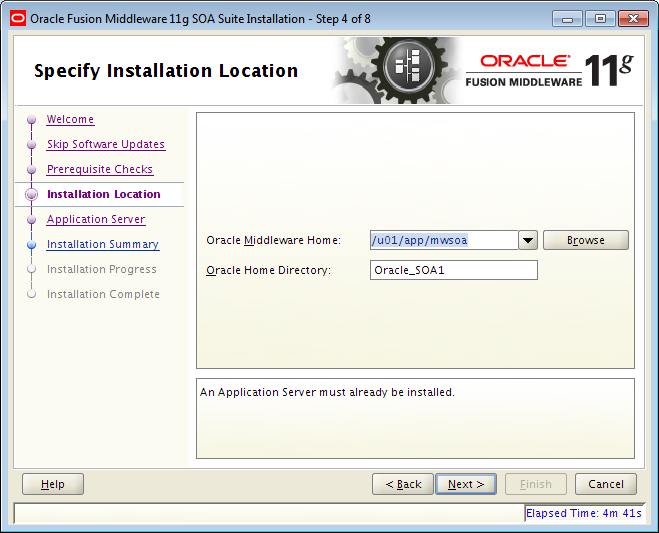Click the Oracle Fusion Middleware 11g logo

(x=549, y=71)
